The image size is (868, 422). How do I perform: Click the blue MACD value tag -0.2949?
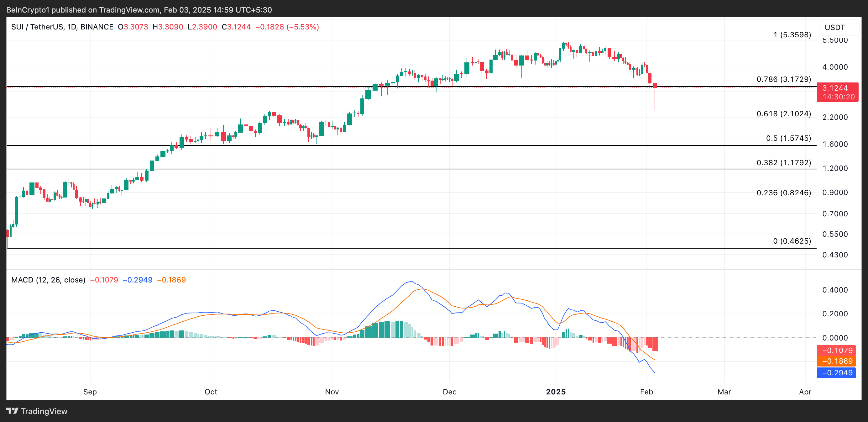(x=837, y=372)
